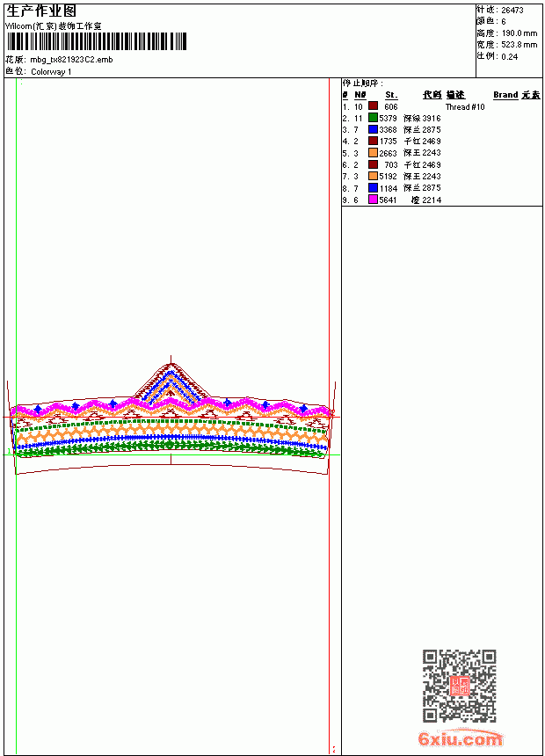Viewport: 545px width, 756px height.
Task: Click the 6xiu.com watermark logo
Action: [461, 738]
